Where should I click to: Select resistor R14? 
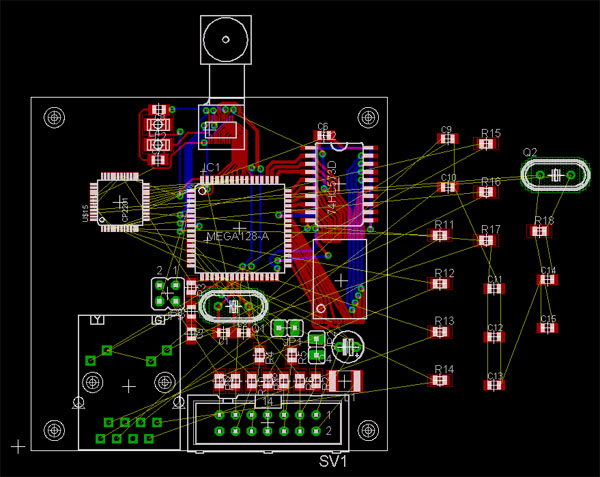point(439,380)
